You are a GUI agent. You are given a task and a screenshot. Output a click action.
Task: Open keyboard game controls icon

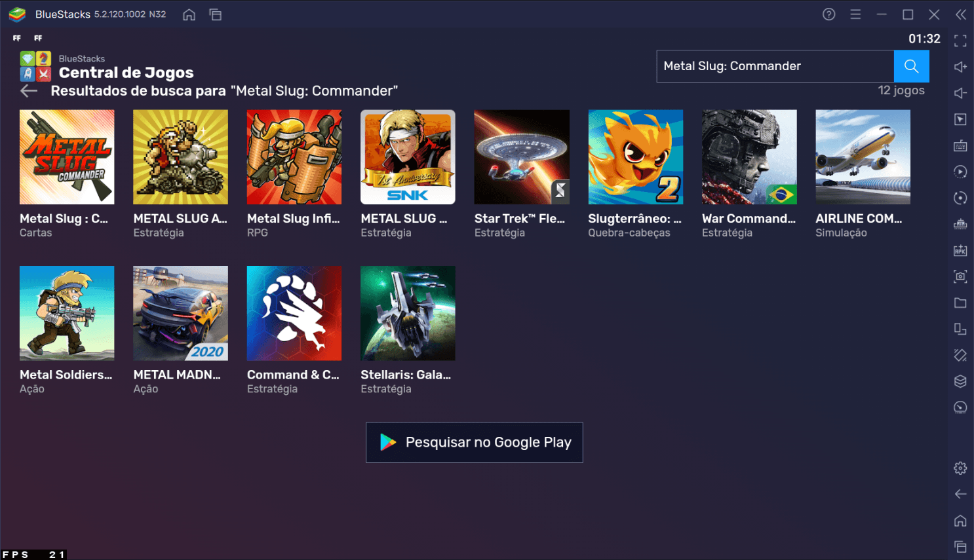click(x=960, y=145)
